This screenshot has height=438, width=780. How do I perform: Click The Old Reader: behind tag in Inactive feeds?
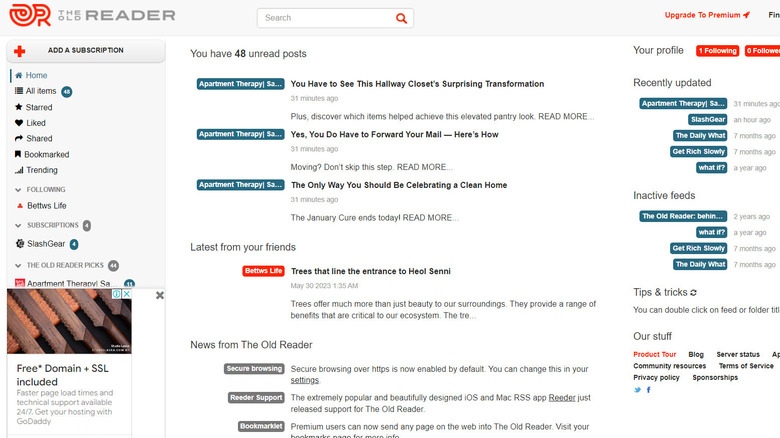683,217
